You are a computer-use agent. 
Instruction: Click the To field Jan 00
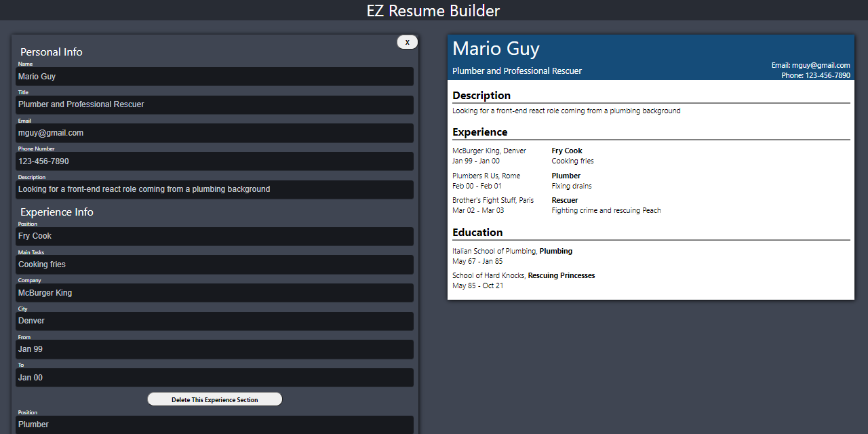click(214, 378)
